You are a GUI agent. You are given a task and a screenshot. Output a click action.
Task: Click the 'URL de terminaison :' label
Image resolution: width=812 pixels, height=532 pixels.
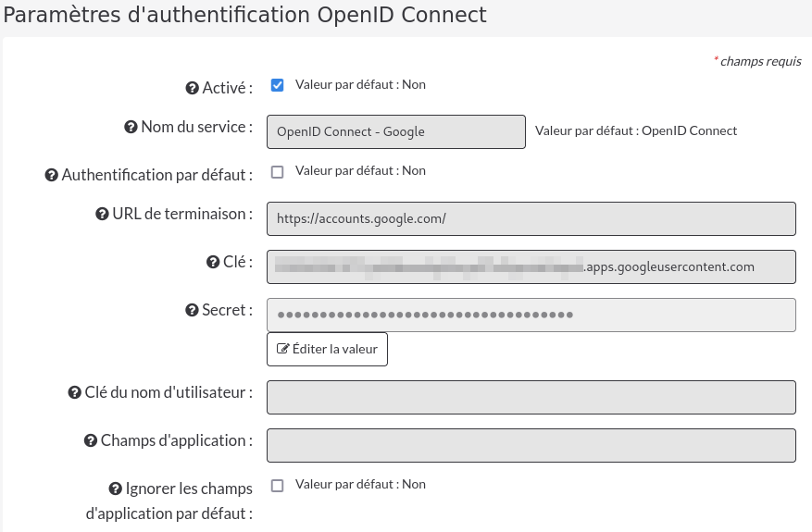[182, 214]
